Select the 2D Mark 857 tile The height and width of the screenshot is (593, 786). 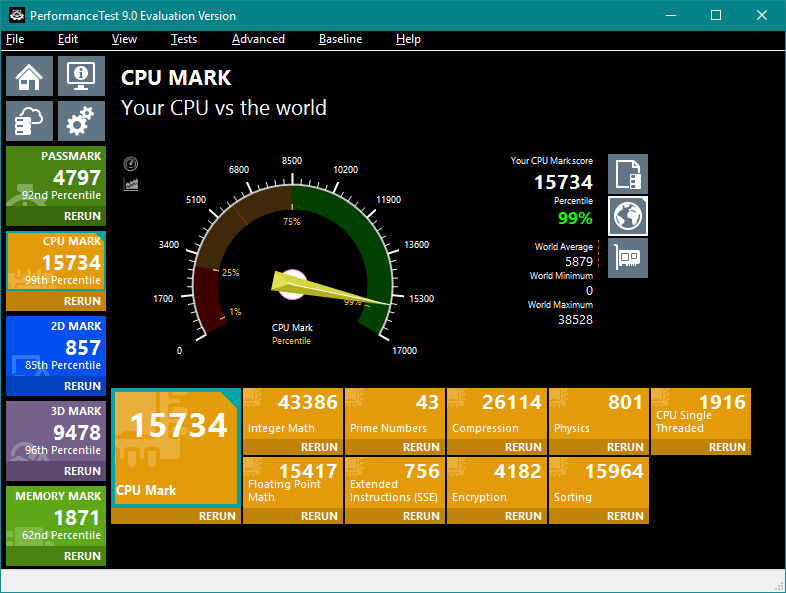click(56, 346)
